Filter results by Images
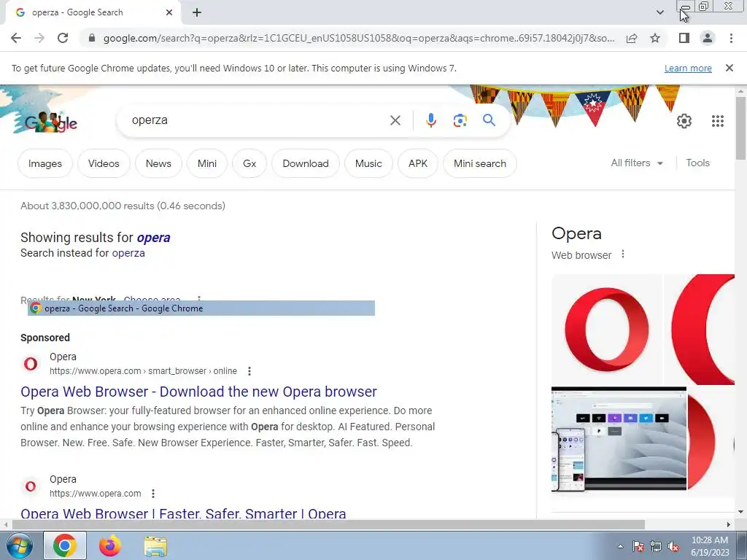This screenshot has width=747, height=560. pos(44,163)
